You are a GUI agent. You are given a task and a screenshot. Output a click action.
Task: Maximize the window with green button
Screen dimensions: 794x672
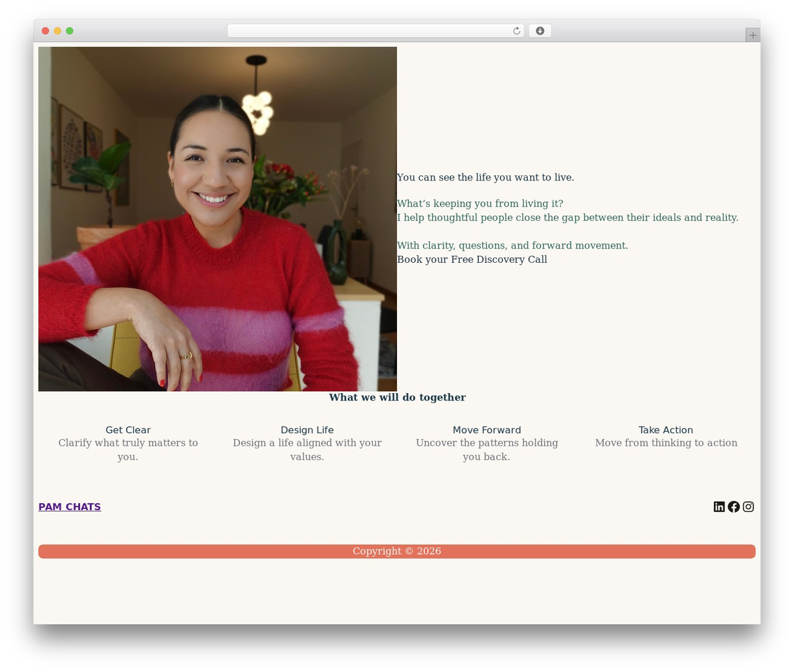[x=69, y=31]
